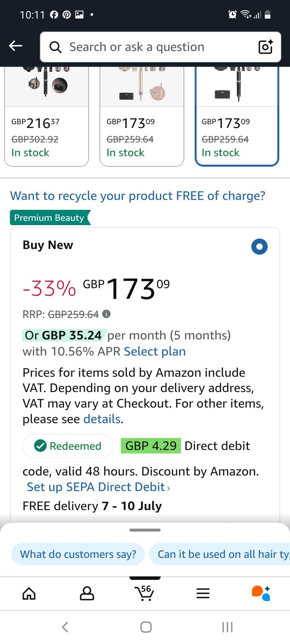Screen dimensions: 290x644
Task: Open the VAT details link
Action: 102,419
